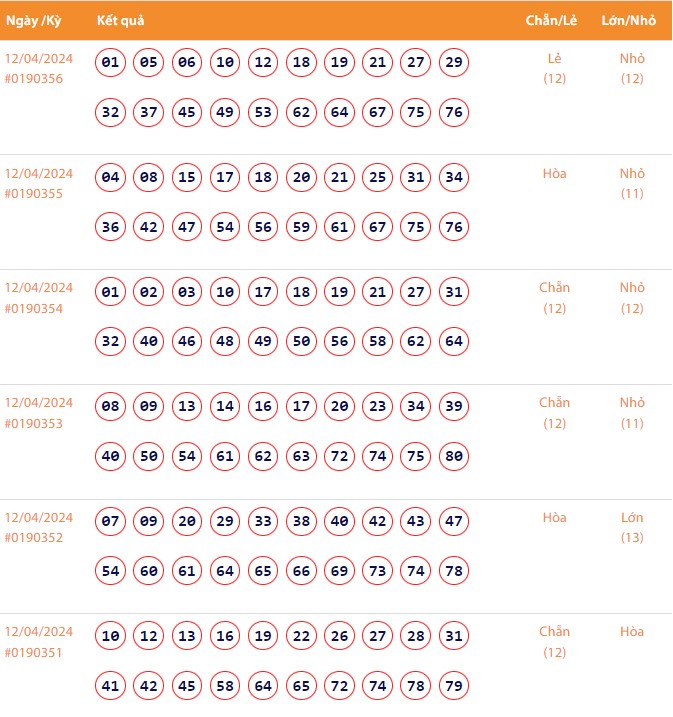The height and width of the screenshot is (717, 673).
Task: Open draw ID #0190351
Action: (x=33, y=652)
